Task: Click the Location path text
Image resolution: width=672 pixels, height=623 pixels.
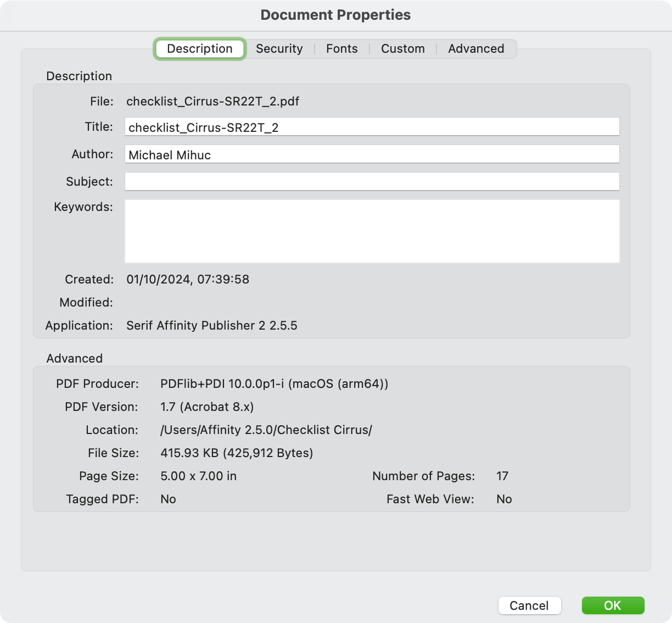Action: (267, 430)
